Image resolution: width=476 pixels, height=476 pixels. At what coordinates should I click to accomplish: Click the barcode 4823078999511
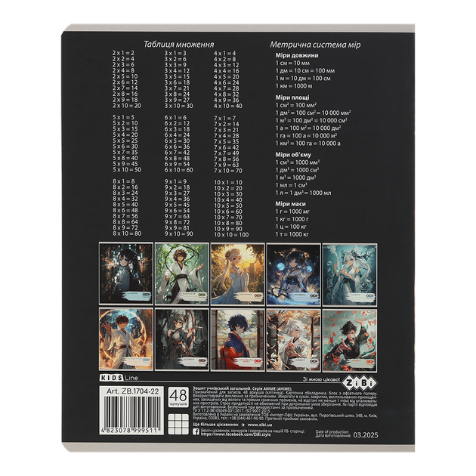click(x=131, y=416)
